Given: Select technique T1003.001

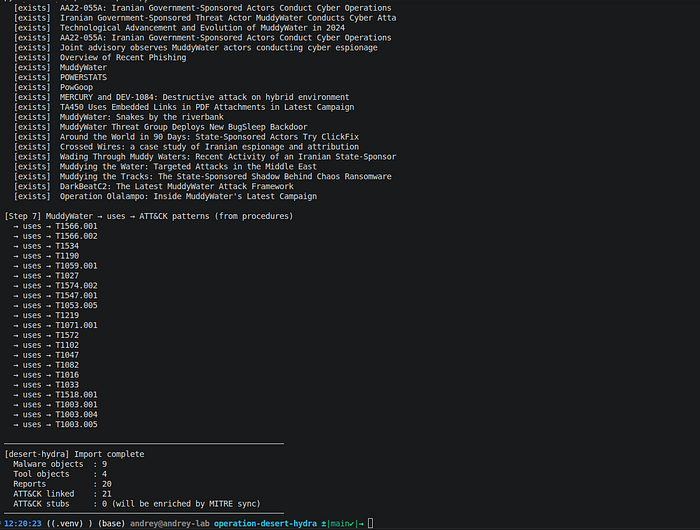Looking at the screenshot, I should [76, 405].
